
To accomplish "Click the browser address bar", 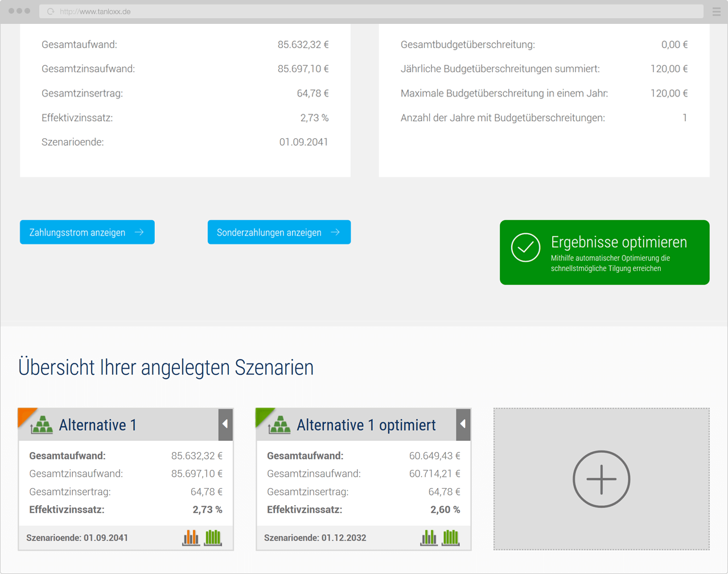I will tap(370, 11).
